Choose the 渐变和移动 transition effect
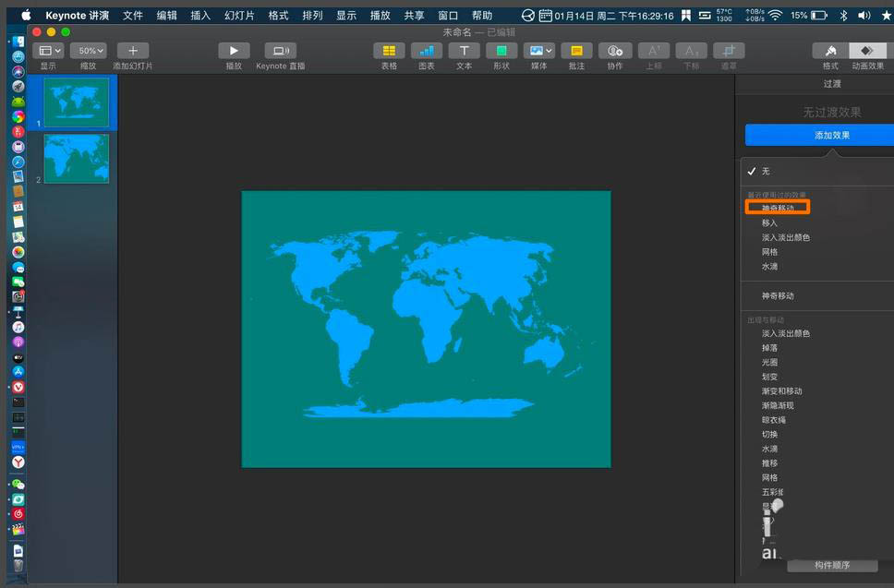Viewport: 894px width, 588px height. click(781, 390)
